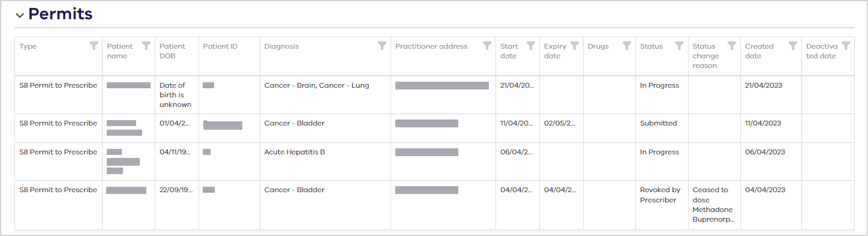Select the Cancer - Brain, Cancer - Lung row

434,95
